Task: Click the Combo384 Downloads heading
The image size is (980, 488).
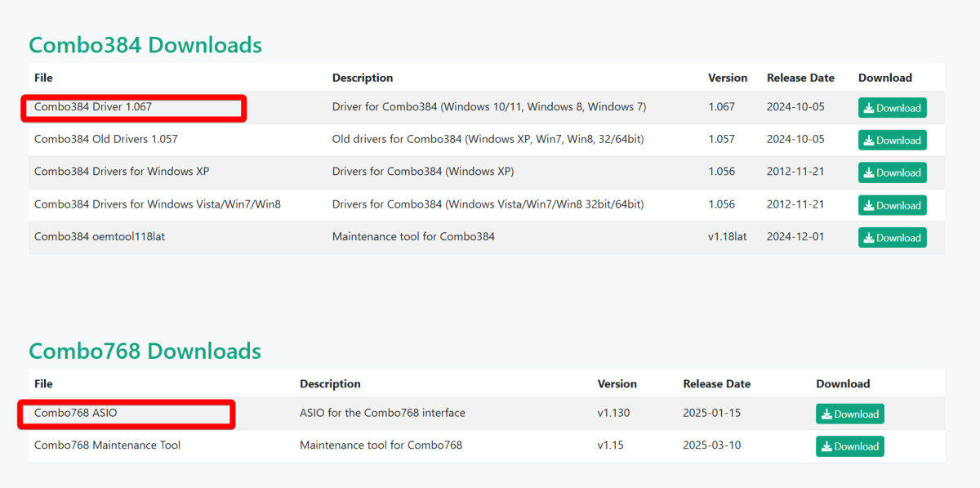Action: point(145,45)
